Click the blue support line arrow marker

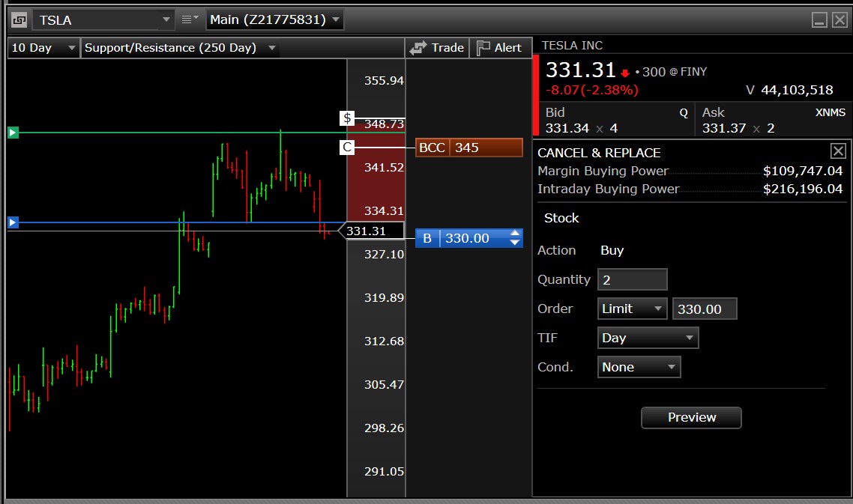coord(13,222)
